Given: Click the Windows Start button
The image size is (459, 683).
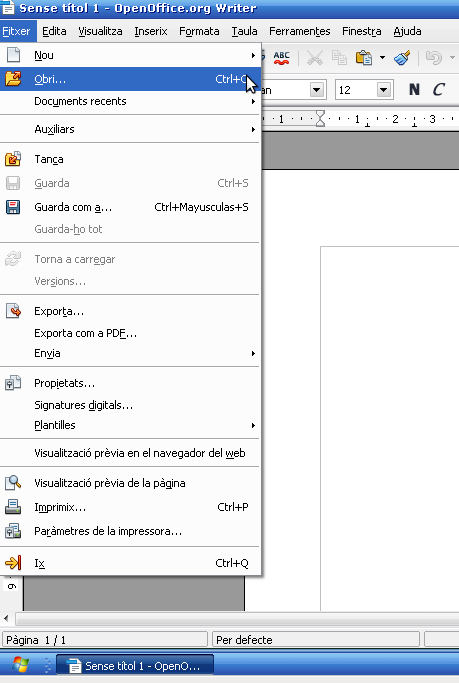Looking at the screenshot, I should (x=20, y=665).
